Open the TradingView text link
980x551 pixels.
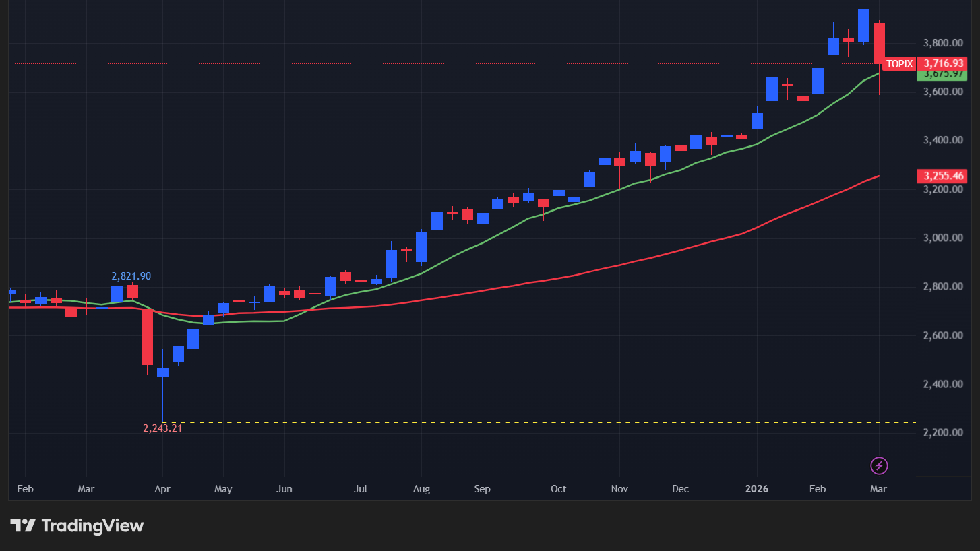(92, 525)
